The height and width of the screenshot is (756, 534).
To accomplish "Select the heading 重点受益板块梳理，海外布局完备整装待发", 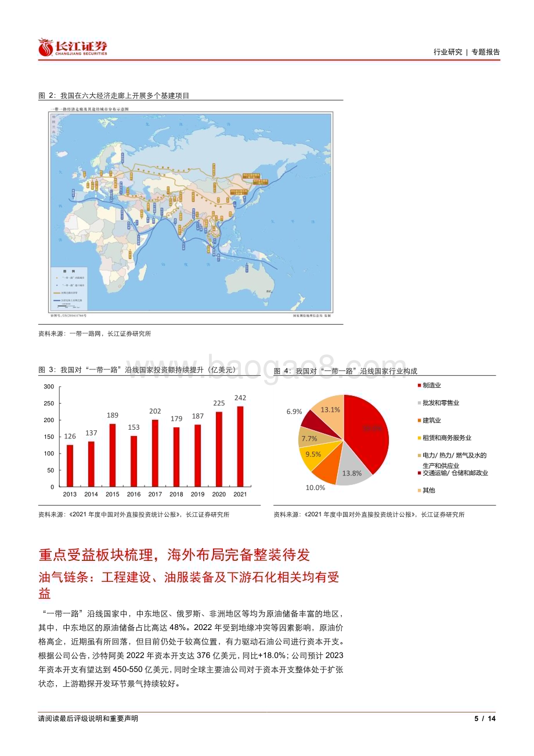I will (x=174, y=555).
